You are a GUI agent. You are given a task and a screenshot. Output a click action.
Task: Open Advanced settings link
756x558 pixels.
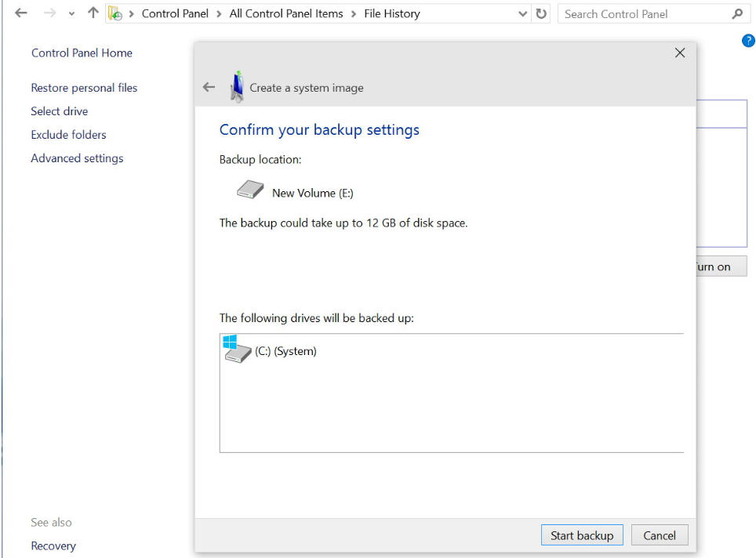[77, 158]
